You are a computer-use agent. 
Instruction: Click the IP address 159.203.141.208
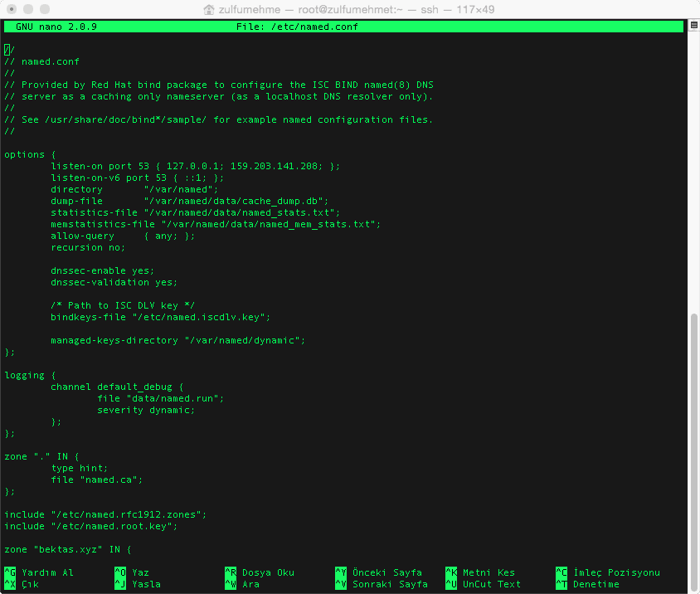point(274,166)
